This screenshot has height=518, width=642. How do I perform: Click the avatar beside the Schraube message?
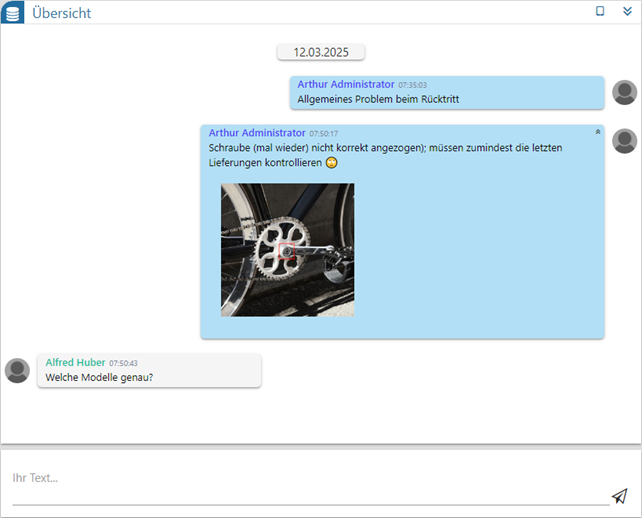pyautogui.click(x=624, y=141)
